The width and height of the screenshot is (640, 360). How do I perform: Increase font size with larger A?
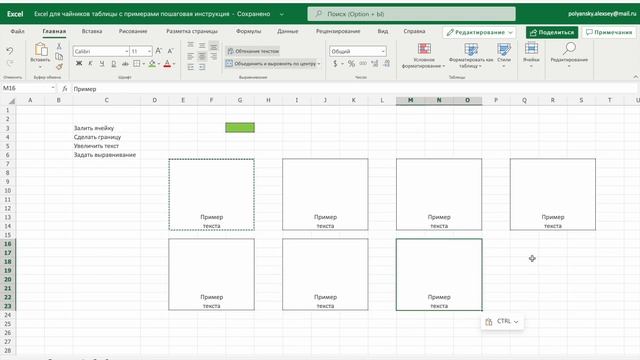[x=159, y=51]
